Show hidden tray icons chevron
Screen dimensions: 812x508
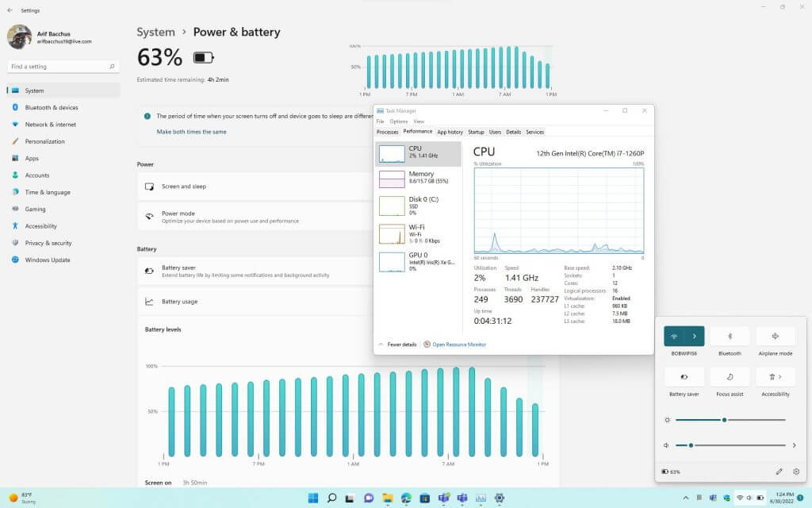(686, 498)
